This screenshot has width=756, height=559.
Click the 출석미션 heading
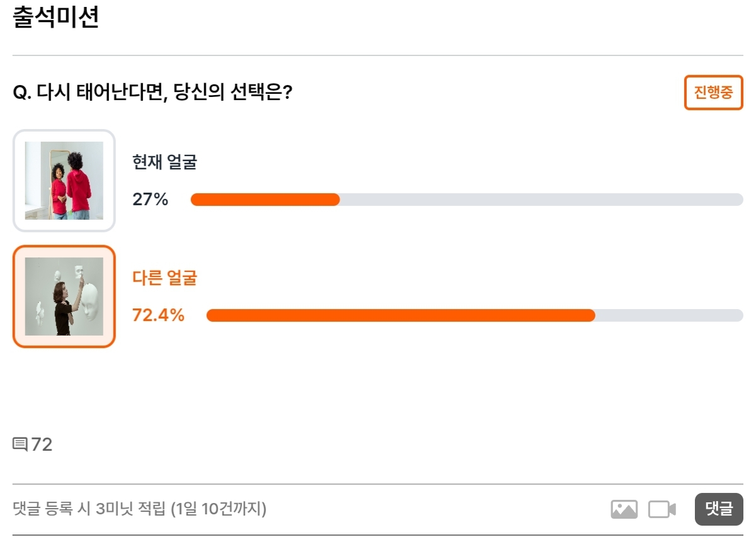(x=55, y=17)
